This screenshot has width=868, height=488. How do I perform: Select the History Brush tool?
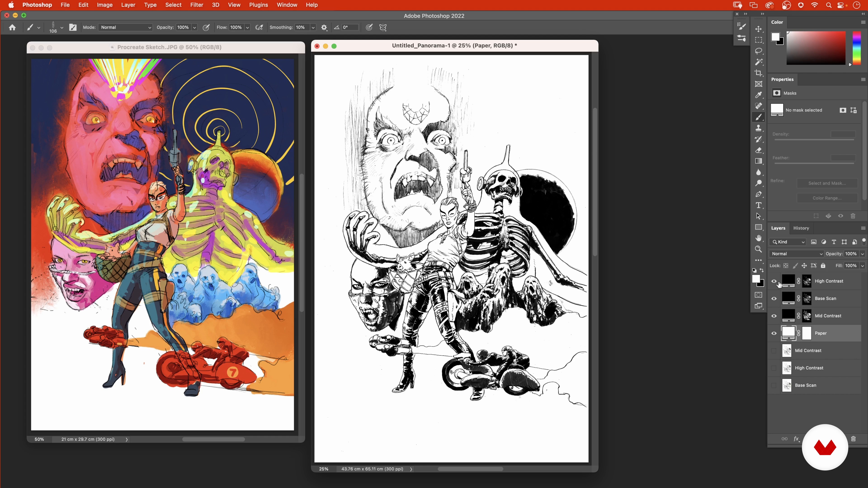tap(759, 139)
